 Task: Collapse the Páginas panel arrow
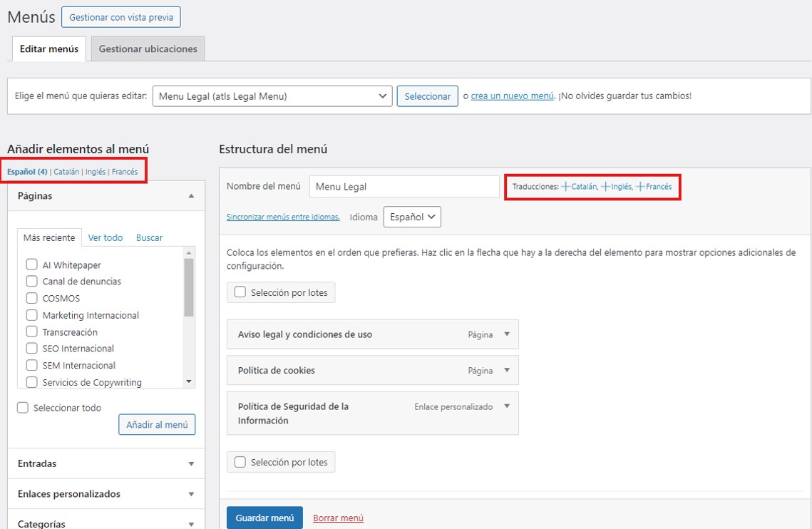point(191,196)
